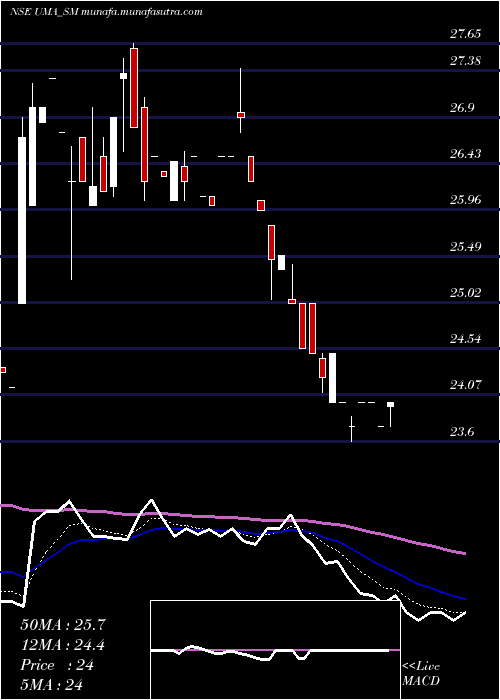Click inside the MACD inset chart box
Image resolution: width=500 pixels, height=700 pixels.
(275, 650)
